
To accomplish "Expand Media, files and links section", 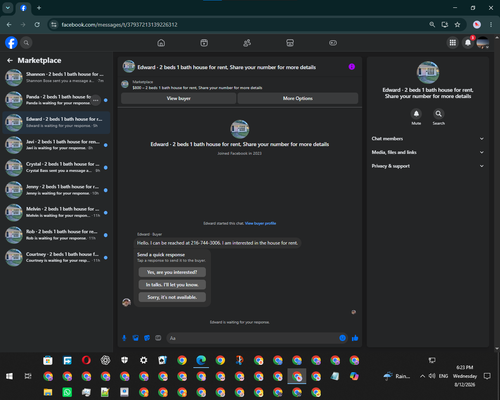I will pos(428,152).
